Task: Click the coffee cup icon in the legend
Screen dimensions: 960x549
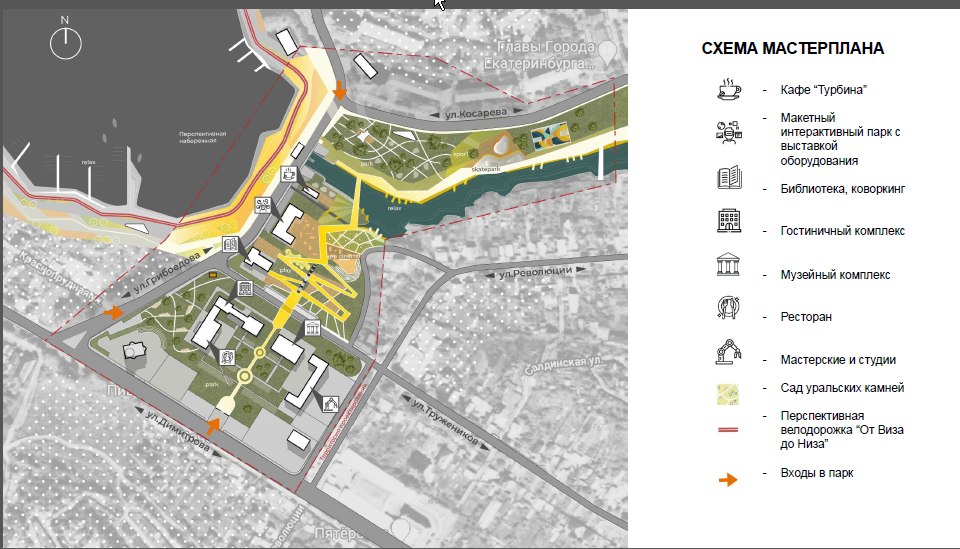Action: click(728, 89)
